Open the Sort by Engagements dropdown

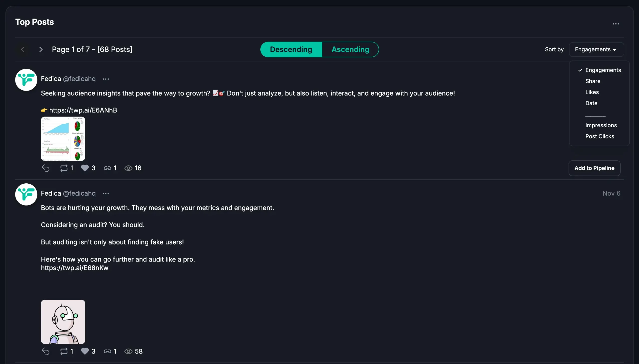coord(596,49)
